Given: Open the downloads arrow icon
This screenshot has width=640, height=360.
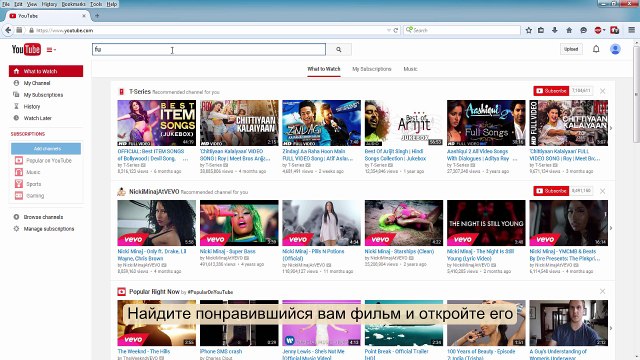Looking at the screenshot, I should point(555,30).
